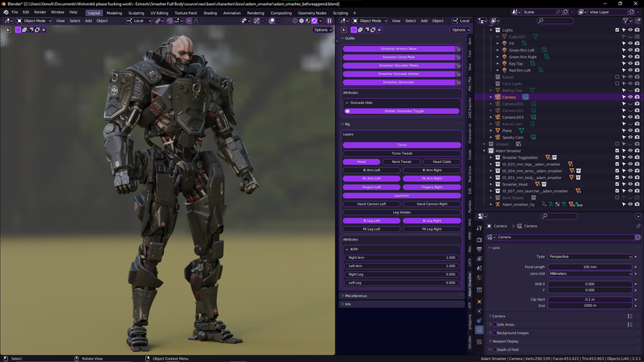Viewport: 644px width, 362px height.
Task: Open the Object Constraints properties tab
Action: point(479,321)
